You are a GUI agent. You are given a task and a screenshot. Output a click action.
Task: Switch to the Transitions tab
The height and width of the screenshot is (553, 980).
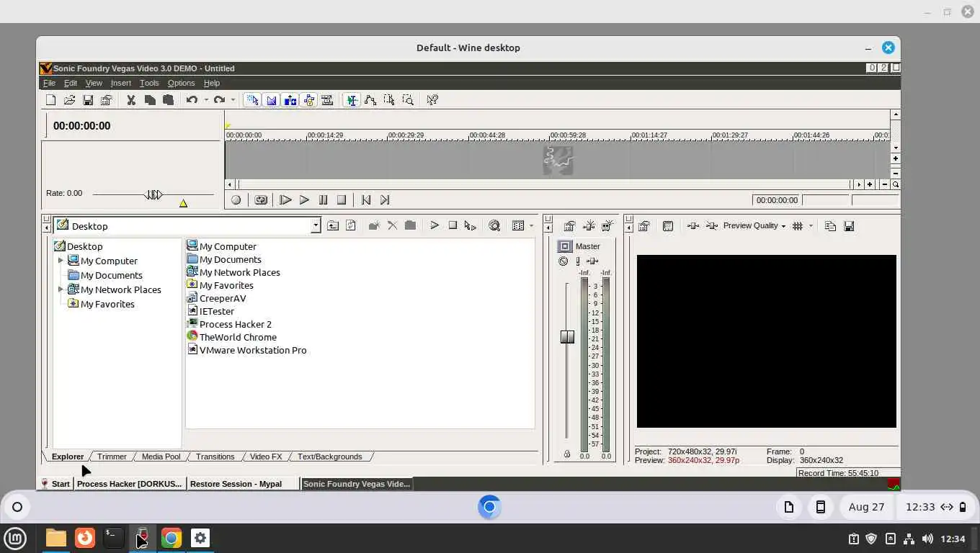point(215,457)
